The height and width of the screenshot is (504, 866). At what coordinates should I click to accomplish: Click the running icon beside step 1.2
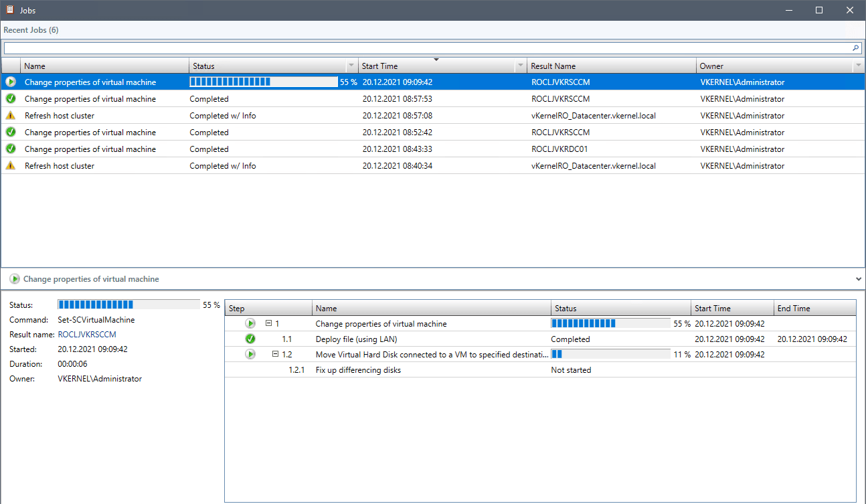coord(250,354)
